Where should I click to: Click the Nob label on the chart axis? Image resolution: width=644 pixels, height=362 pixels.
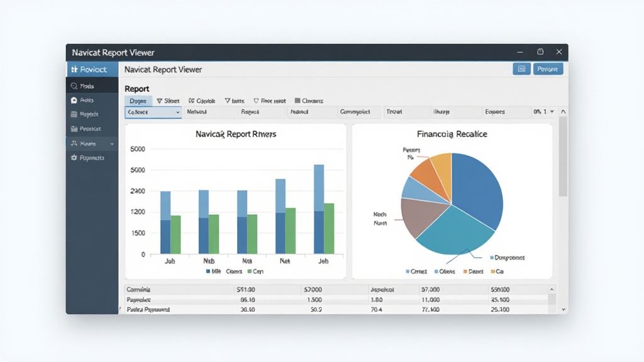pyautogui.click(x=209, y=261)
